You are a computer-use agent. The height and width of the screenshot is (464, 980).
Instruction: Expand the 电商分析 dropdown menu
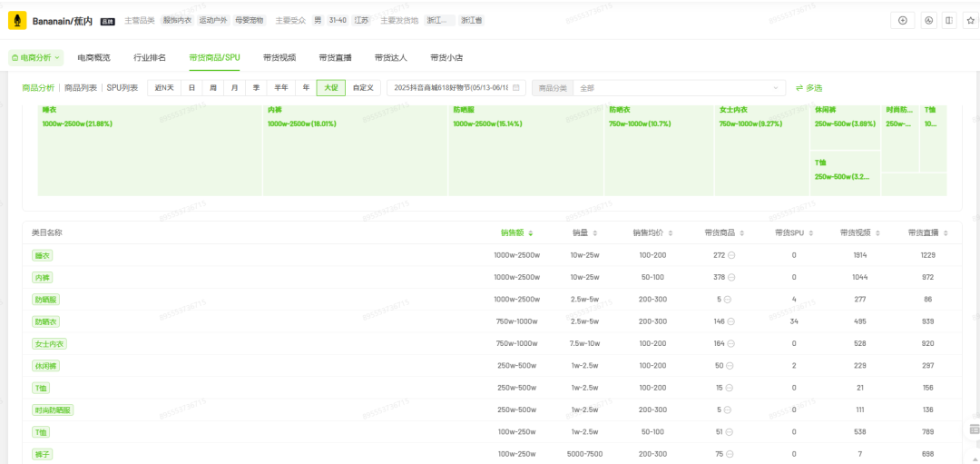[36, 57]
